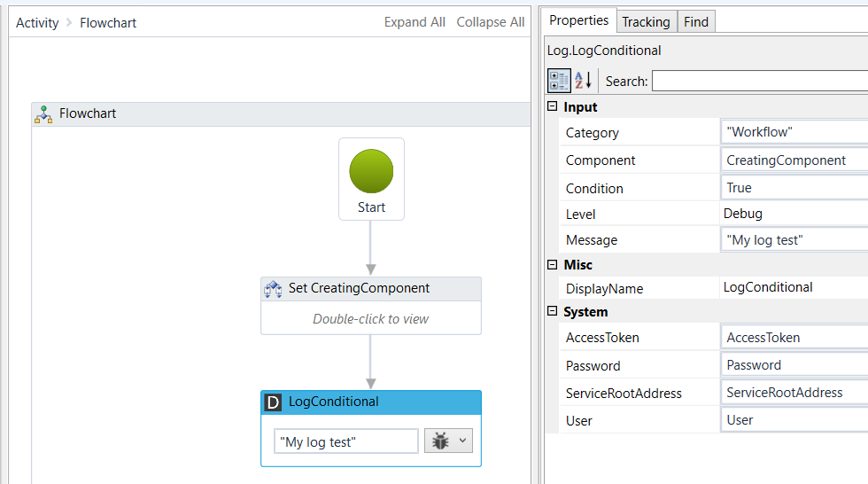Click Collapse All link

click(490, 22)
